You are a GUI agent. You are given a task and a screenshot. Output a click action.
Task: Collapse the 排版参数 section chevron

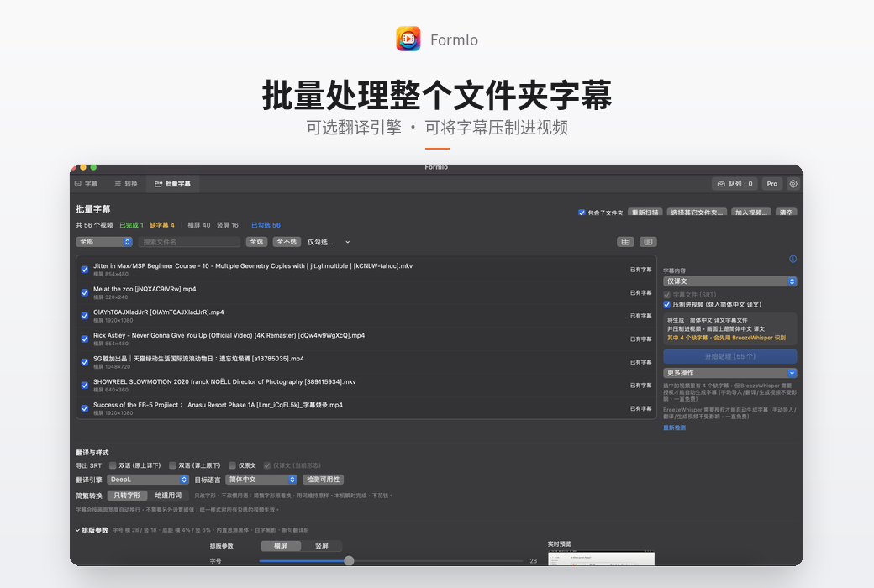click(x=77, y=531)
